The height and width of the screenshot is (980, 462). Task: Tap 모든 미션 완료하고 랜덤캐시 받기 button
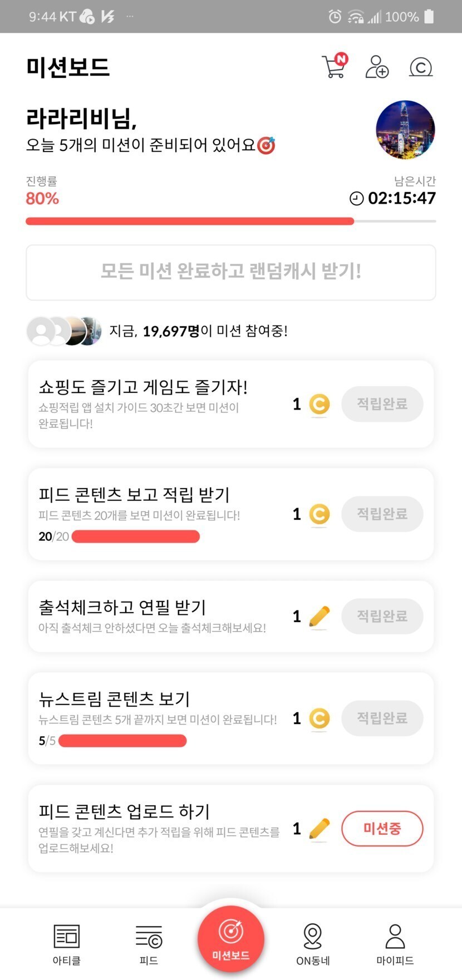(231, 272)
